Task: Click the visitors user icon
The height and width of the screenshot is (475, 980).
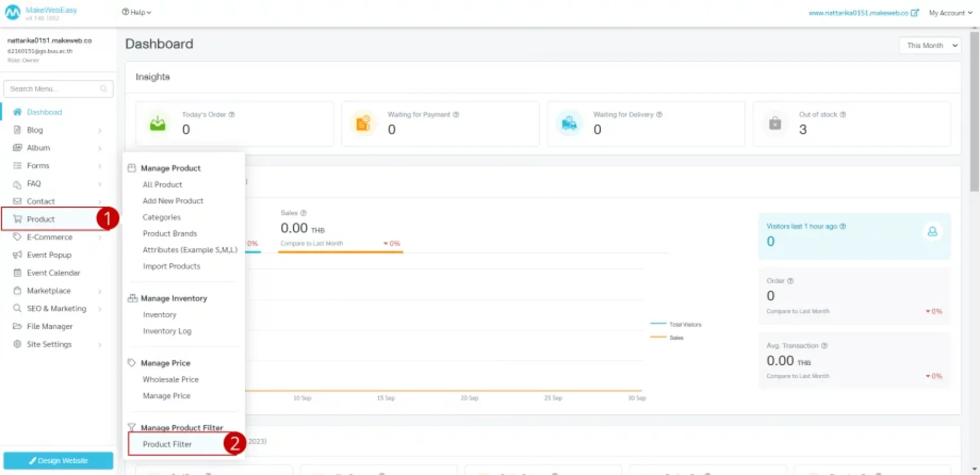Action: pyautogui.click(x=932, y=232)
